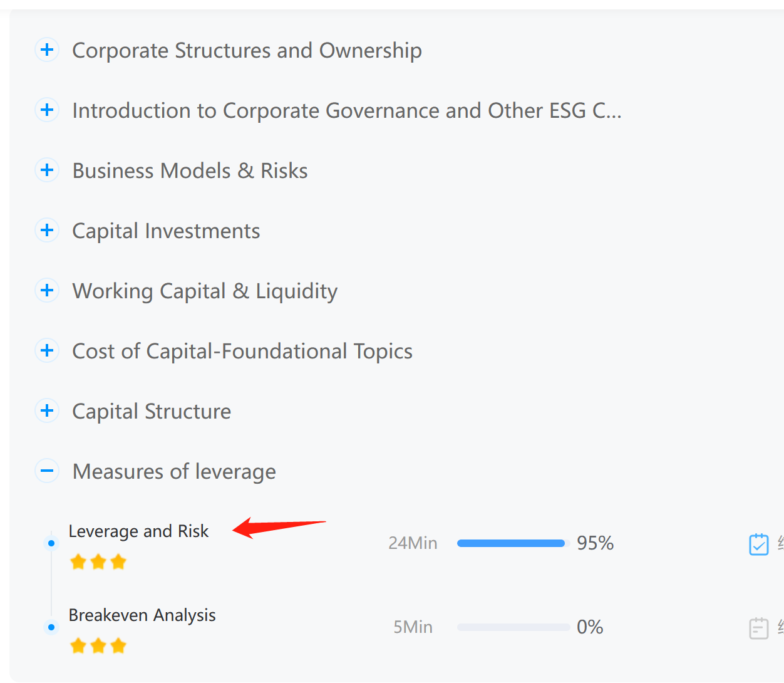
Task: Click the Measures of leverage heading
Action: coord(174,471)
